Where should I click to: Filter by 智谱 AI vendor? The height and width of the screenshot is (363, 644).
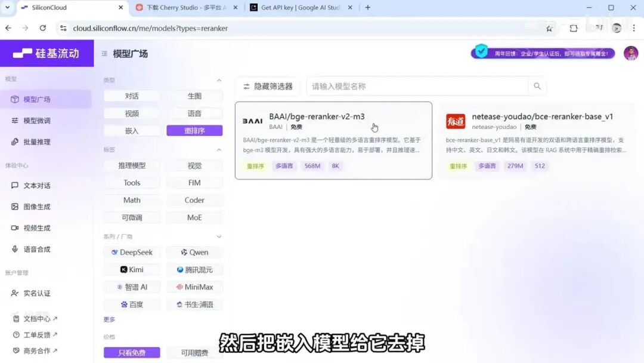132,287
